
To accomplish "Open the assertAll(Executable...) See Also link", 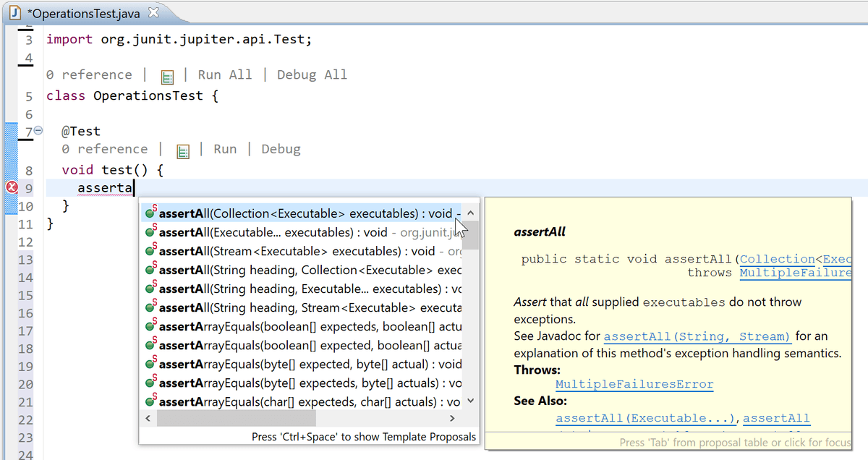I will 647,418.
